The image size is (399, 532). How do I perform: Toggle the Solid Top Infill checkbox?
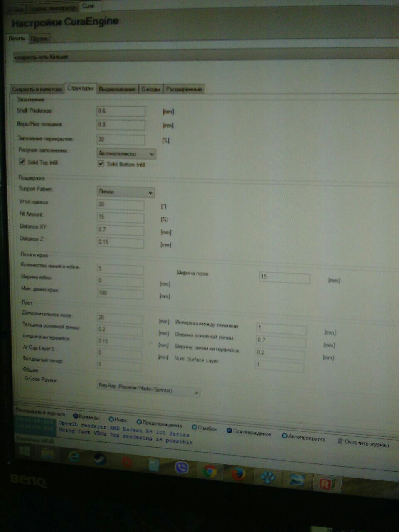pos(22,162)
